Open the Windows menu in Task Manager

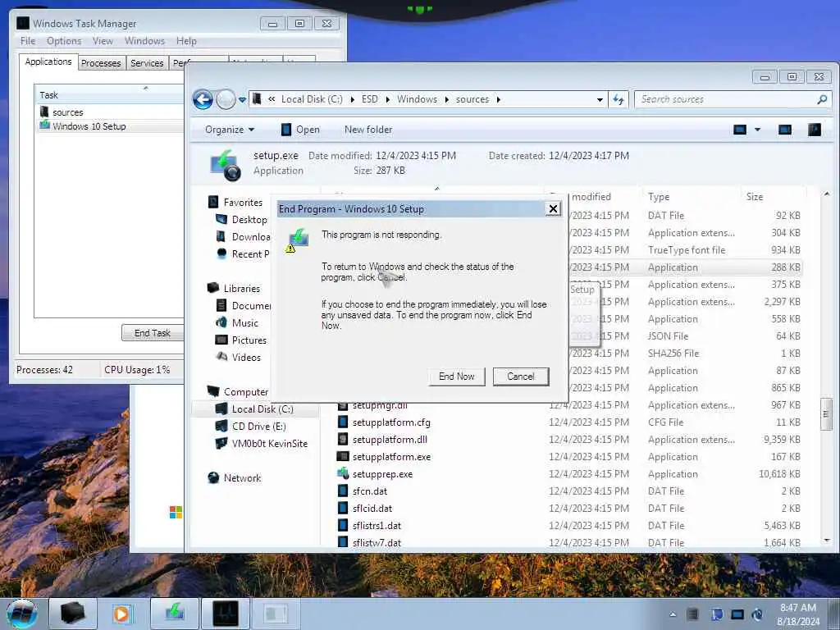[144, 41]
